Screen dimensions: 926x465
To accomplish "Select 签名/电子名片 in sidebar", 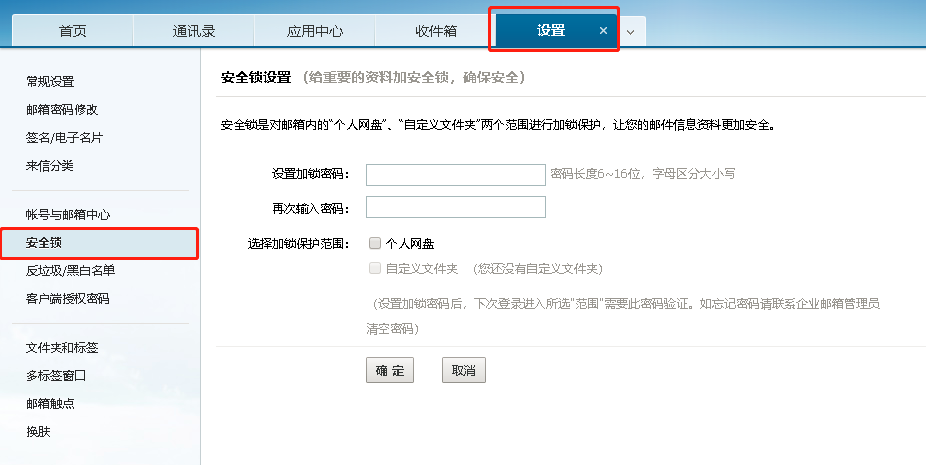I will pyautogui.click(x=64, y=138).
